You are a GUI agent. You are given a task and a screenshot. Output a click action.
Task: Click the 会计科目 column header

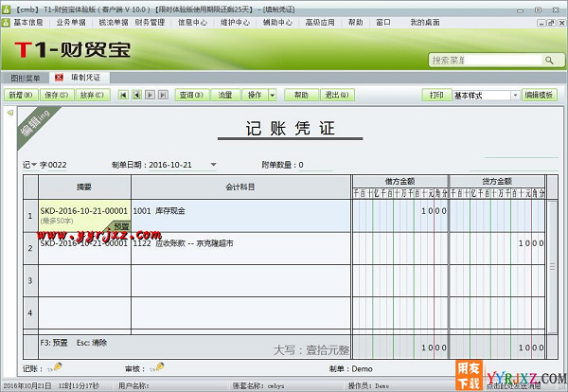pos(240,187)
